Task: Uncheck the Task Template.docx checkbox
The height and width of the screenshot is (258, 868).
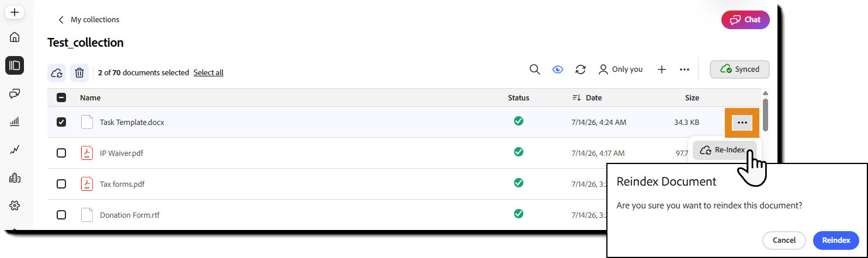Action: tap(61, 122)
